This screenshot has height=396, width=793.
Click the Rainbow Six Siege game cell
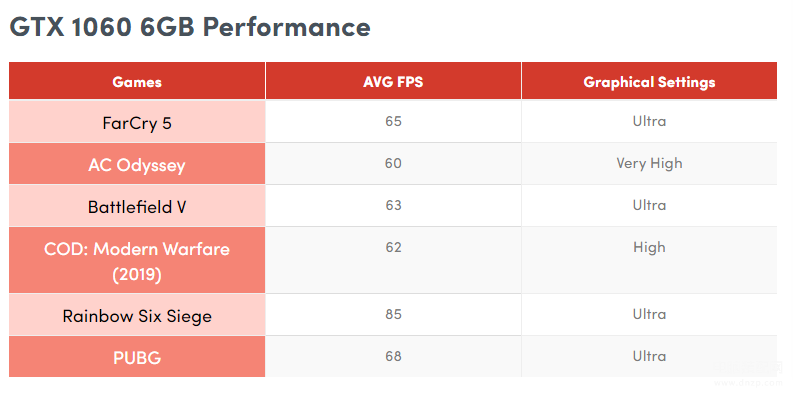point(137,315)
